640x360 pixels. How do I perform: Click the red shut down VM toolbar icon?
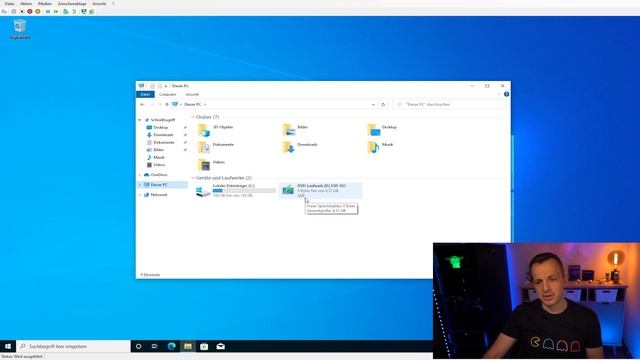tap(30, 11)
